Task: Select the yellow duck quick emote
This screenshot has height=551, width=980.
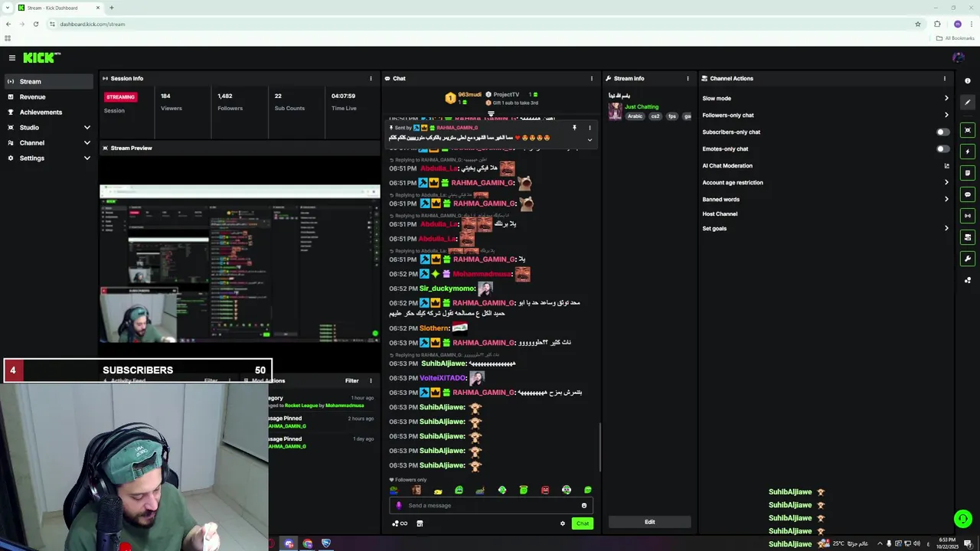Action: pyautogui.click(x=437, y=490)
